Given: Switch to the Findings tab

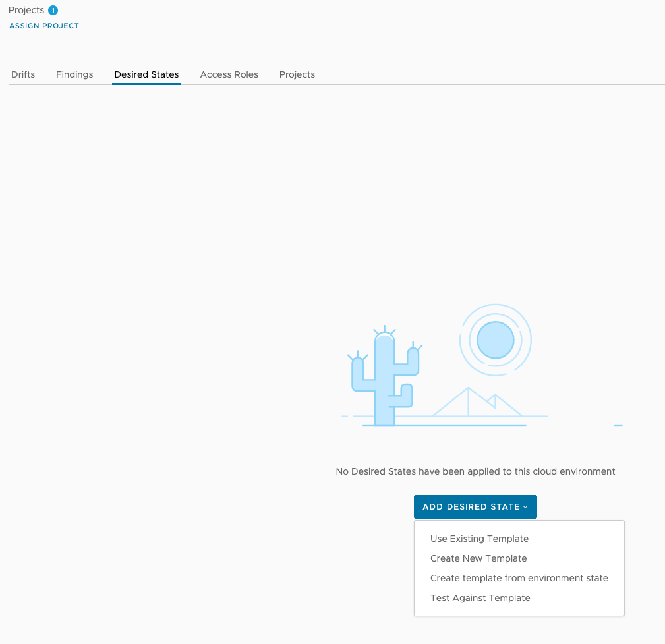Looking at the screenshot, I should tap(74, 74).
